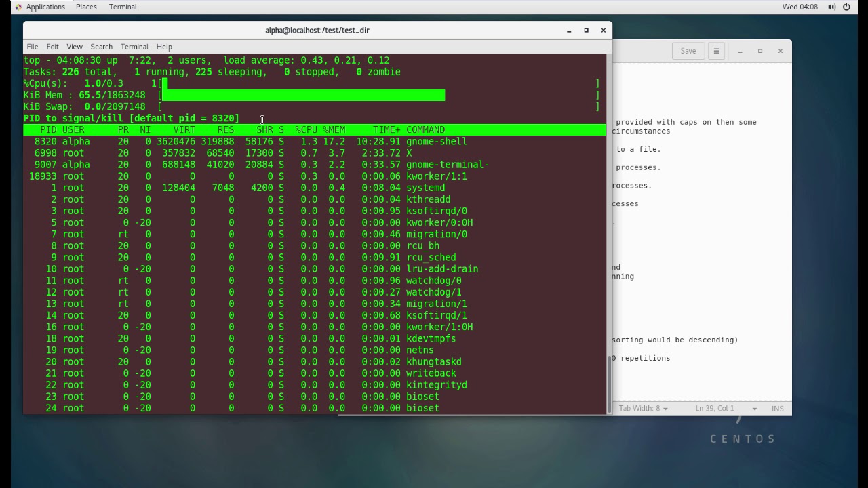Viewport: 868px width, 488px height.
Task: Click the systemd process row
Action: (315, 187)
